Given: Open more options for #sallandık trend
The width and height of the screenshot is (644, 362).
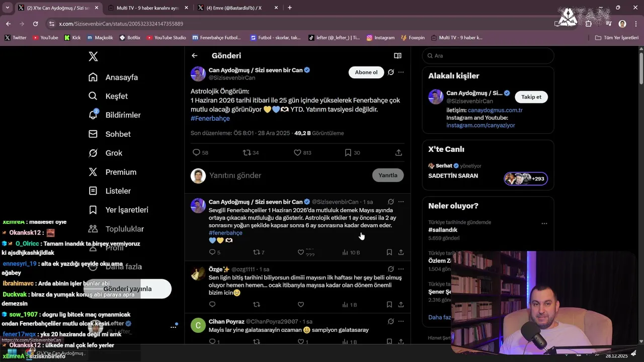Looking at the screenshot, I should pos(544,223).
